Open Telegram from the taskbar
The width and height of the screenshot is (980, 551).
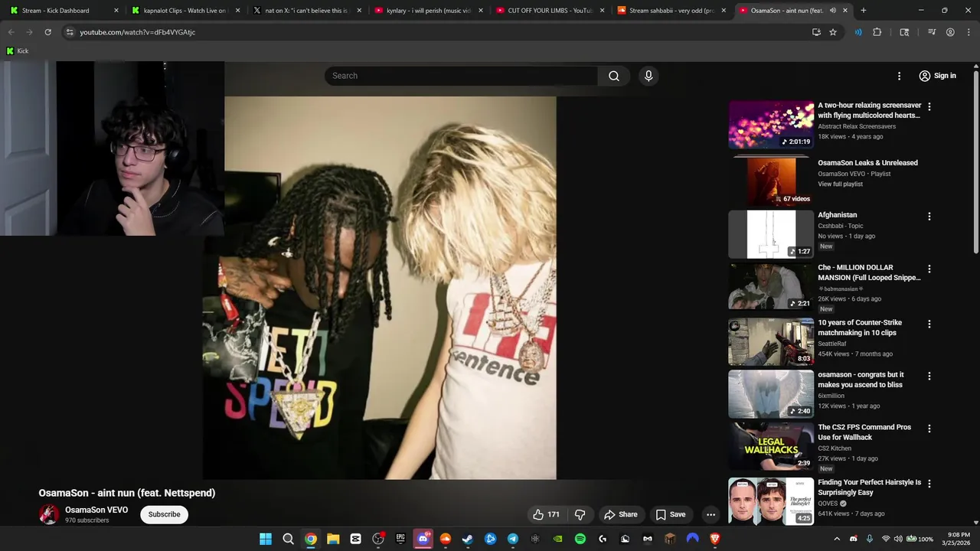513,539
